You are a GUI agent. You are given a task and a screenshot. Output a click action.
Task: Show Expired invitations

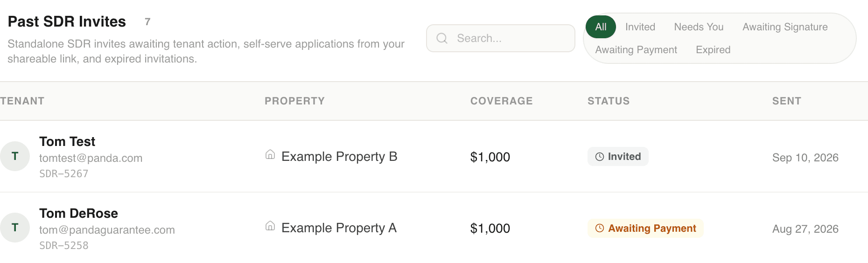click(x=713, y=50)
